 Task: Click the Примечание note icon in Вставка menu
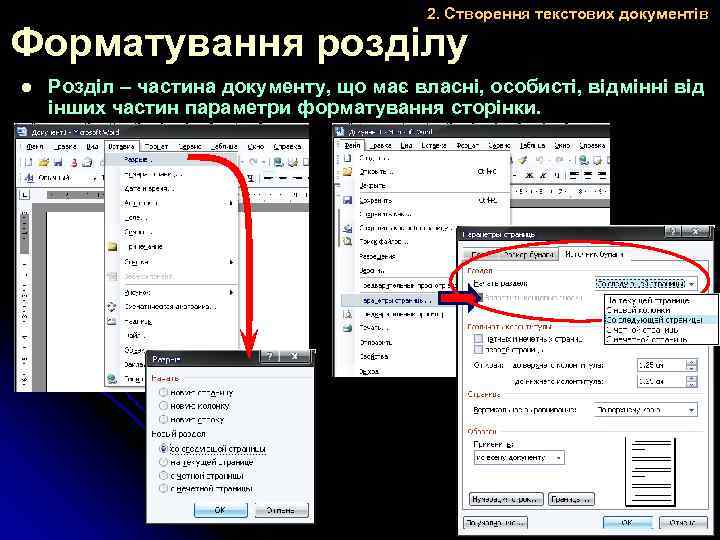pos(112,247)
